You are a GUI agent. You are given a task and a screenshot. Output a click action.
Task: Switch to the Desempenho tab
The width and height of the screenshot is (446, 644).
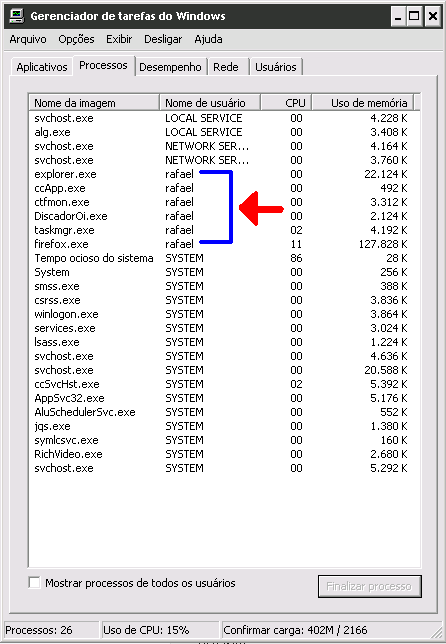point(170,67)
